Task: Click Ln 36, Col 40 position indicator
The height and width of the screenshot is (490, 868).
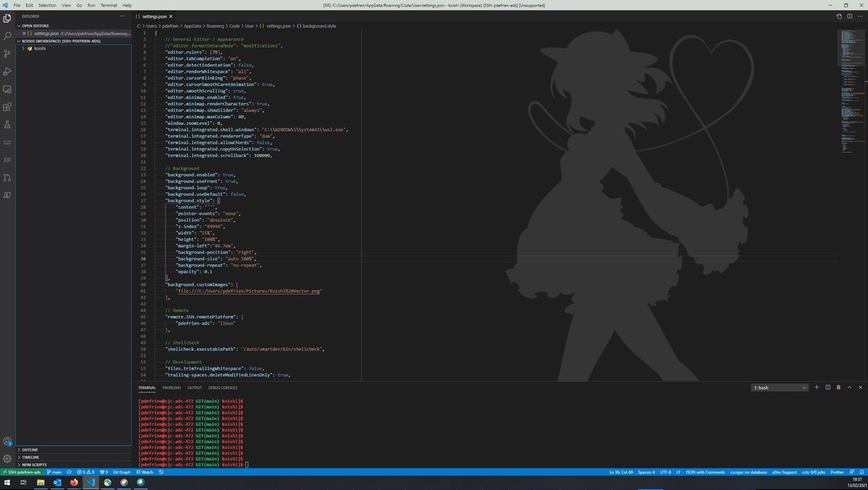Action: click(x=621, y=472)
